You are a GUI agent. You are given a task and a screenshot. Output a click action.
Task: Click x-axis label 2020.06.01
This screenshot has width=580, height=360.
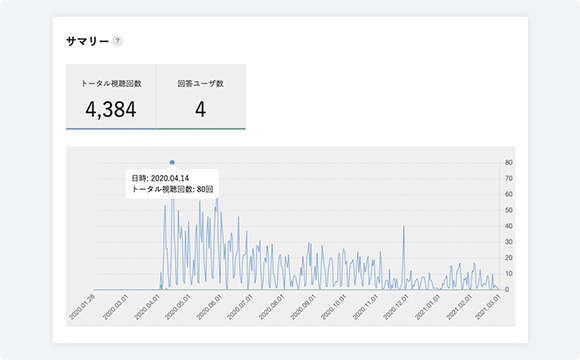coord(209,307)
